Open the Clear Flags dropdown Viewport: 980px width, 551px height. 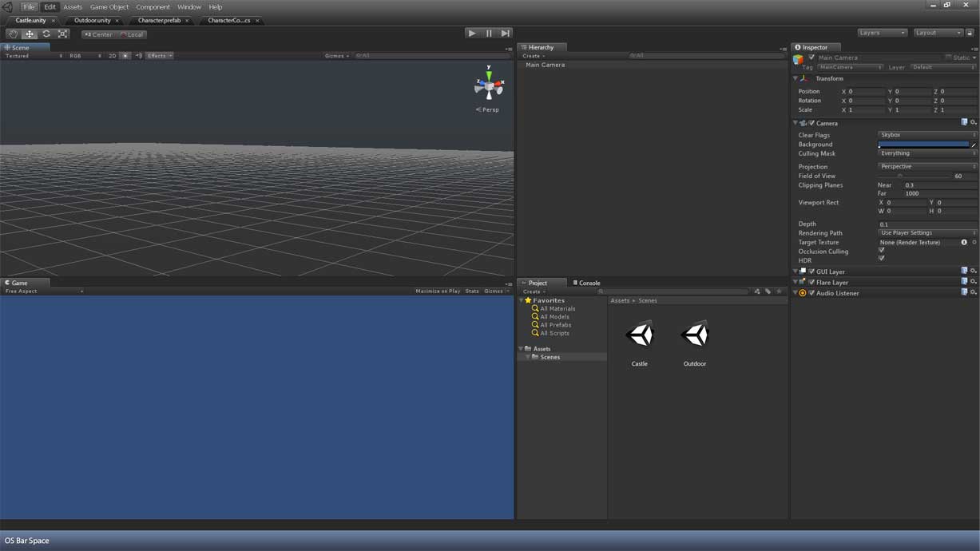point(925,134)
